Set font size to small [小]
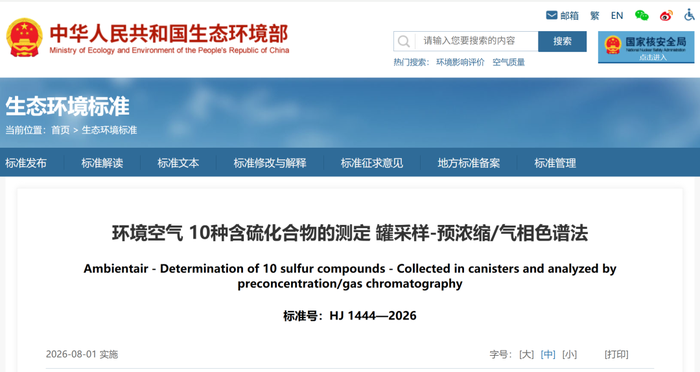This screenshot has height=372, width=700. (569, 354)
